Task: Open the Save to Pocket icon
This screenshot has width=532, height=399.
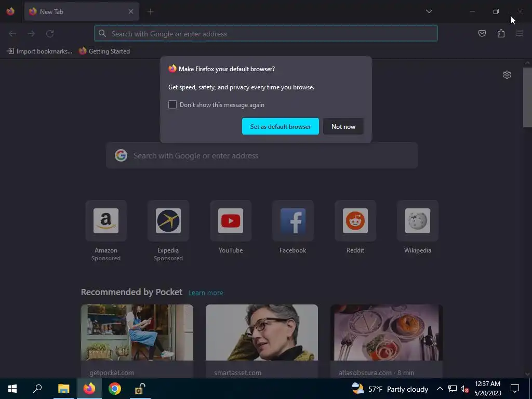Action: pyautogui.click(x=482, y=33)
